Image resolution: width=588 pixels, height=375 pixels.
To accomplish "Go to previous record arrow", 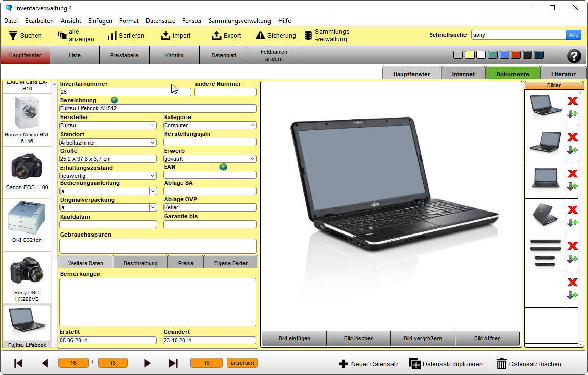I will 45,363.
